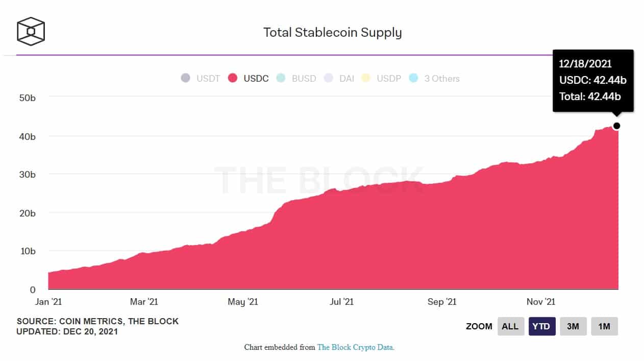Enable the DAI legend item
Image resolution: width=644 pixels, height=361 pixels.
tap(339, 79)
